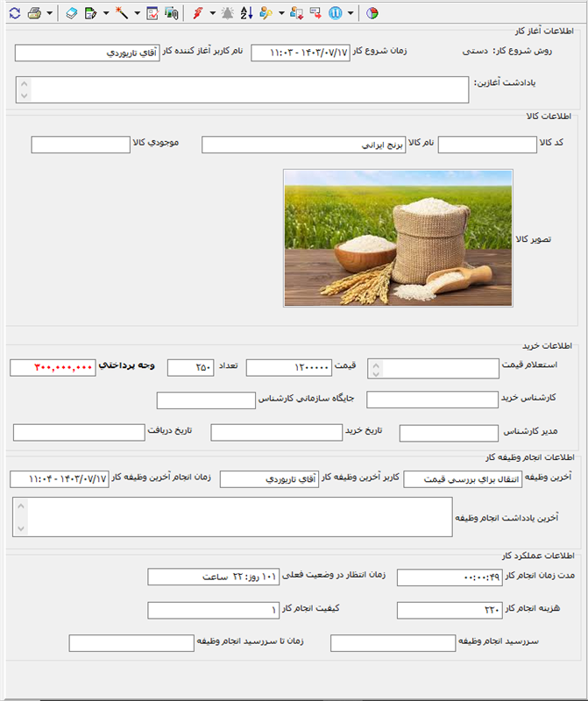Click the checklist form icon
588x701 pixels.
[152, 13]
